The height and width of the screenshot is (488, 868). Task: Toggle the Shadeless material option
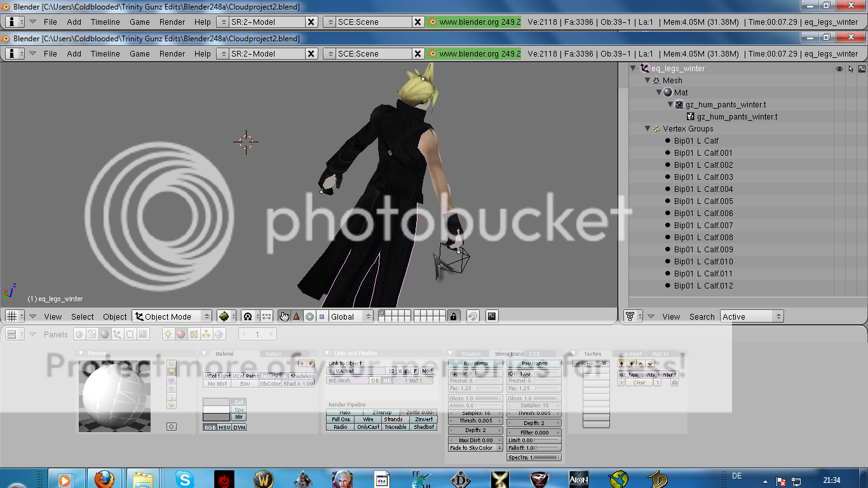[301, 376]
